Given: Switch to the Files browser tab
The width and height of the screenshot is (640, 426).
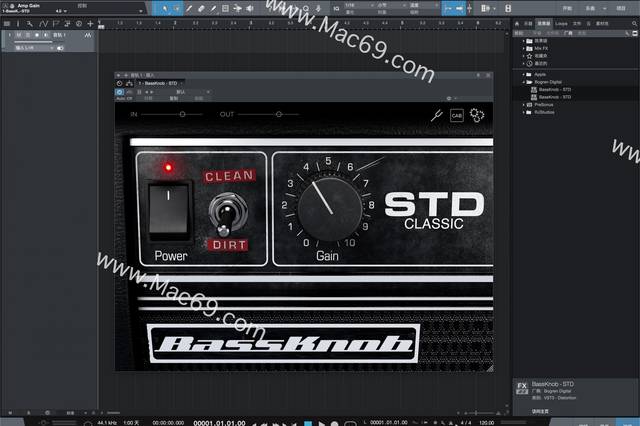Looking at the screenshot, I should click(576, 24).
